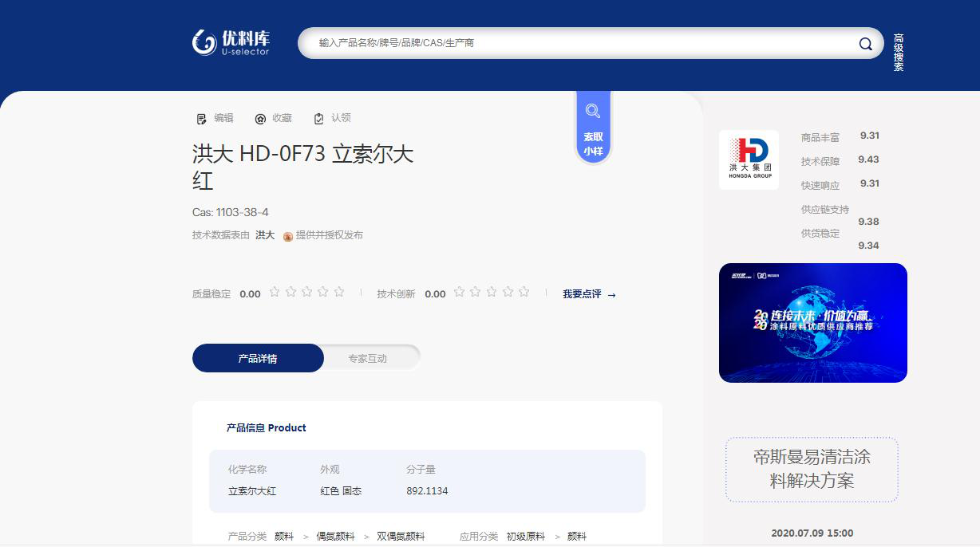Click the 技术保障 score 9.43
The width and height of the screenshot is (980, 547).
(x=868, y=159)
